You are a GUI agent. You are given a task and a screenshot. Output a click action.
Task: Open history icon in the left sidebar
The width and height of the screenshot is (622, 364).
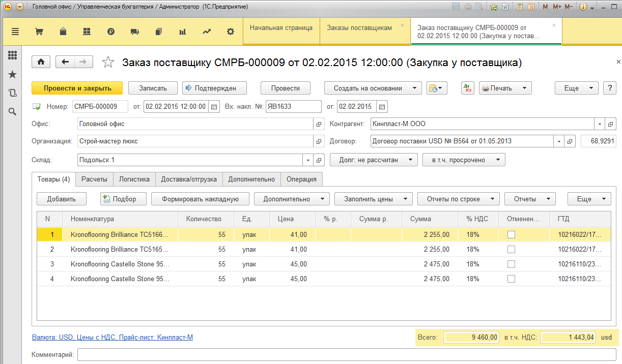tap(13, 93)
